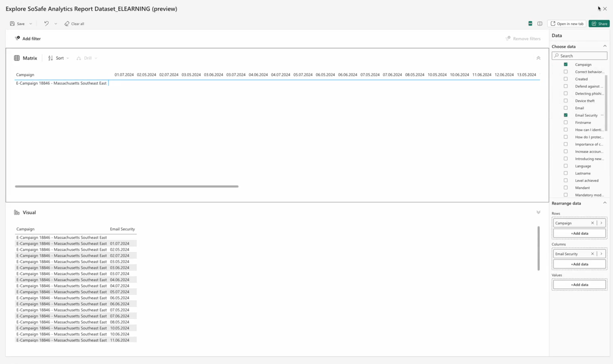Click the undo arrow icon
613x364 pixels.
(x=46, y=24)
